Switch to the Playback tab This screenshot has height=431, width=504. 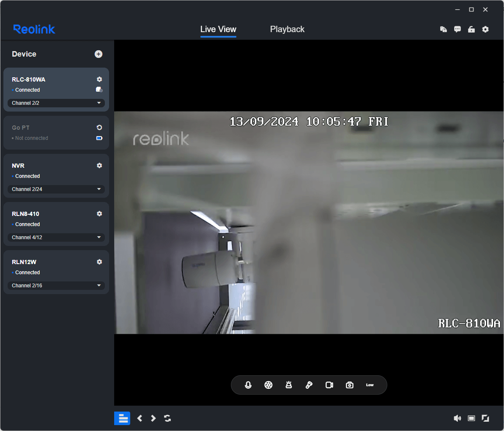coord(287,29)
